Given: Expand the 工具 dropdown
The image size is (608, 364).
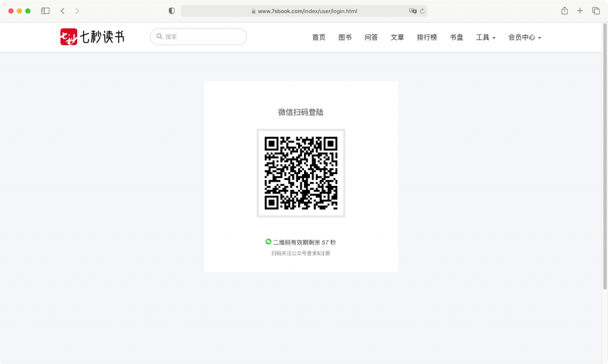Looking at the screenshot, I should tap(486, 37).
